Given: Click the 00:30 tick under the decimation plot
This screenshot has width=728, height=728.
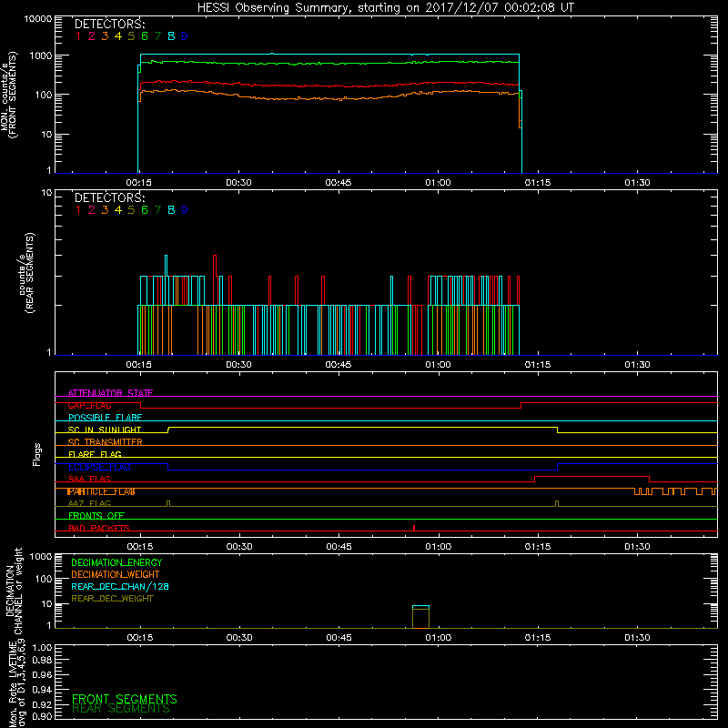Looking at the screenshot, I should pyautogui.click(x=239, y=638).
